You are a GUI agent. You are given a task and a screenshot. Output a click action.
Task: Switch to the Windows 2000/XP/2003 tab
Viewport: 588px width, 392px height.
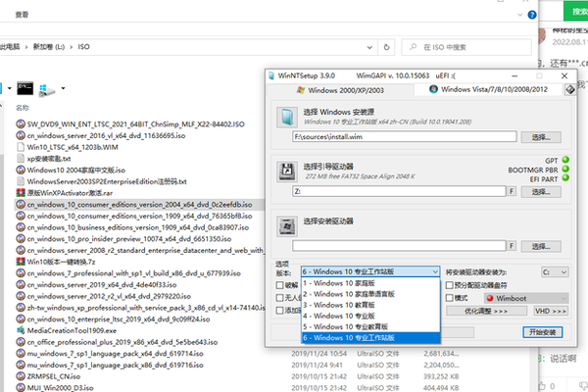pos(340,90)
